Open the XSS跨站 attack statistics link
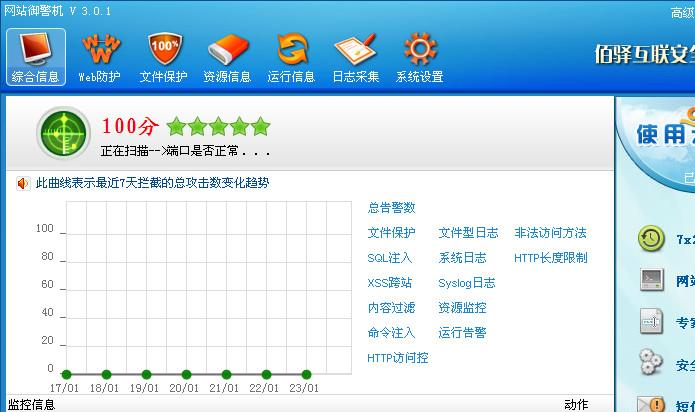The height and width of the screenshot is (412, 695). pyautogui.click(x=389, y=283)
